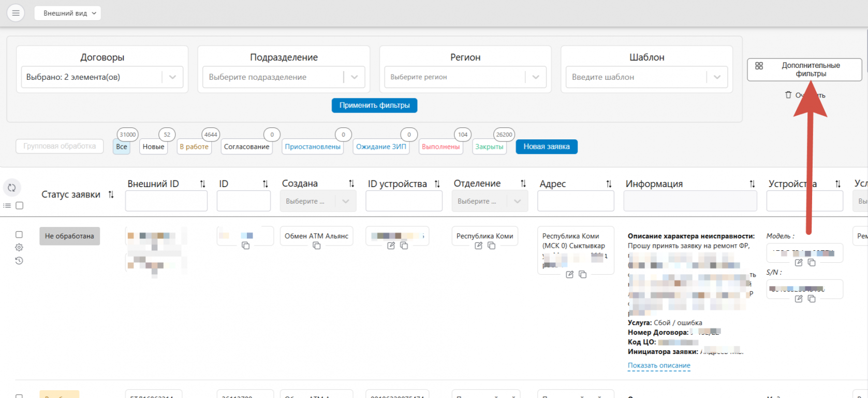Open the first row's settings gear
The height and width of the screenshot is (398, 868).
[x=19, y=248]
